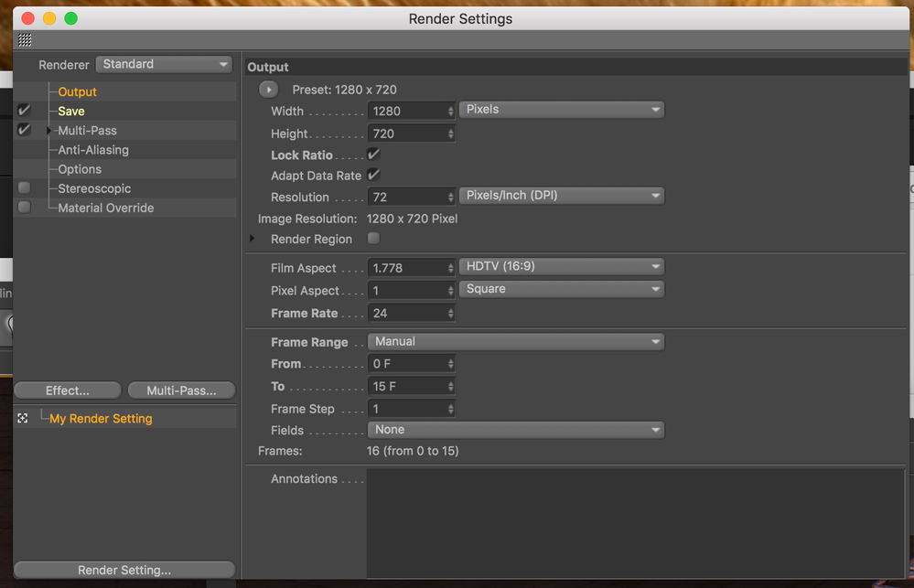
Task: Select the Options section
Action: click(x=80, y=169)
